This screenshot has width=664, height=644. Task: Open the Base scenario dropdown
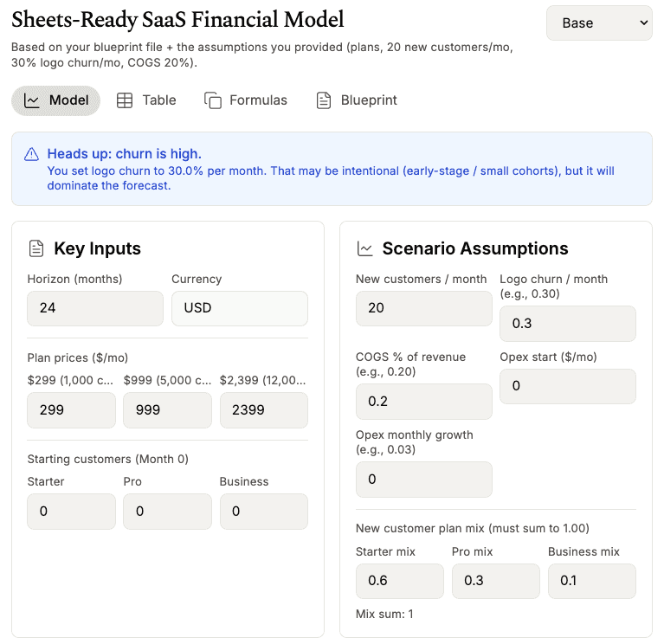(599, 23)
